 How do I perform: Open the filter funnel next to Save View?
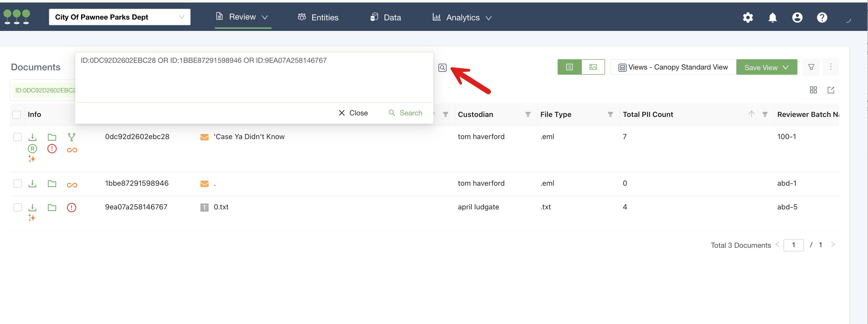811,67
